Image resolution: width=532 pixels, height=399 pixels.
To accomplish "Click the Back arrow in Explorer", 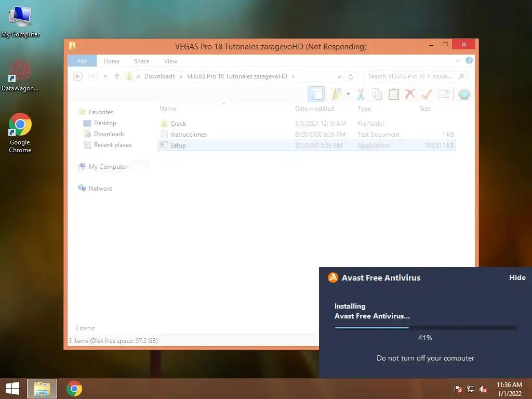I will click(78, 76).
